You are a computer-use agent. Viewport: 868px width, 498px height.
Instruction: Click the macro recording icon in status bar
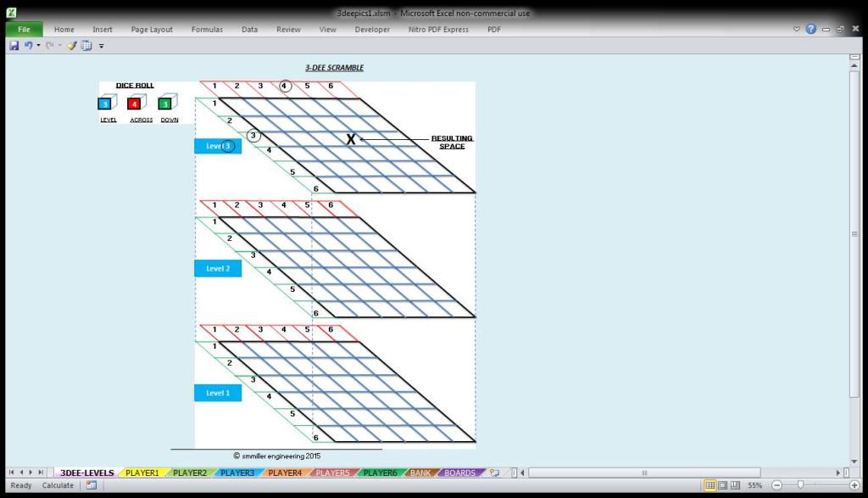point(91,485)
